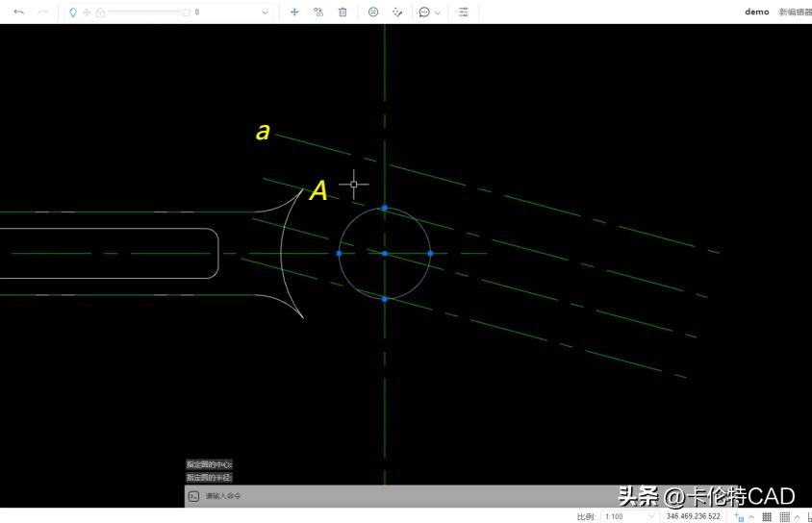Click the blue top grip of the circle
This screenshot has width=812, height=523.
coord(384,208)
